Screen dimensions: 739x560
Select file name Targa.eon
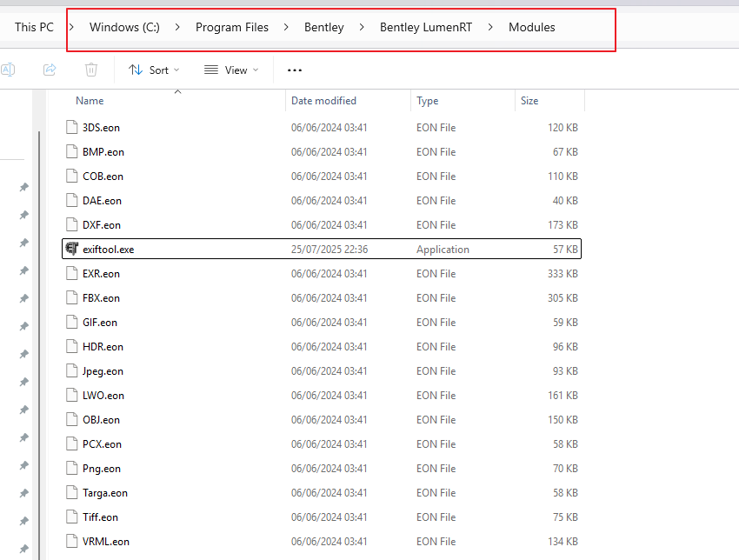pos(105,493)
